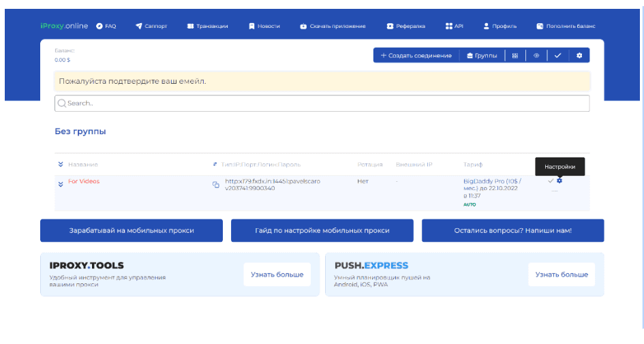Click the PUSH.EXPRESS banner title
This screenshot has height=344, width=644.
tap(371, 265)
